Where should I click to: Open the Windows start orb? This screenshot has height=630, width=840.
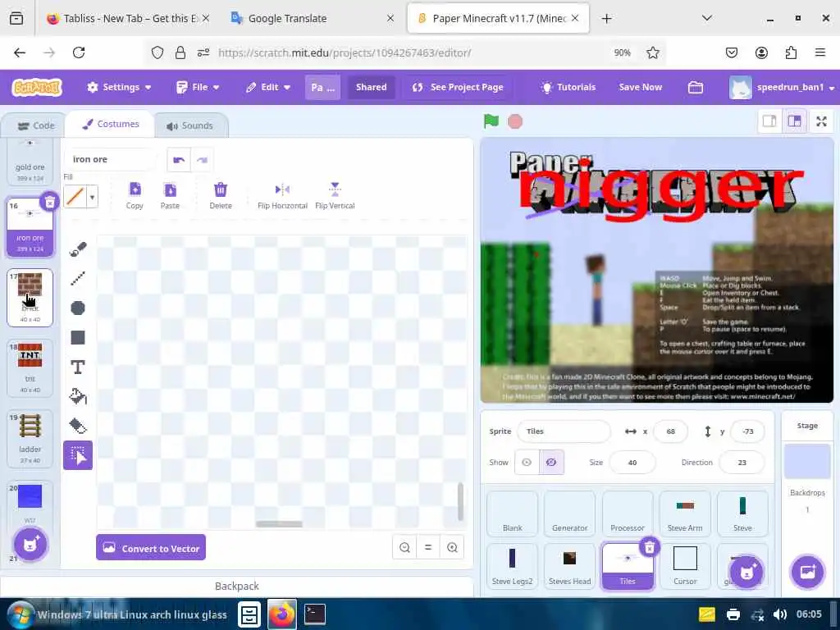click(x=20, y=614)
